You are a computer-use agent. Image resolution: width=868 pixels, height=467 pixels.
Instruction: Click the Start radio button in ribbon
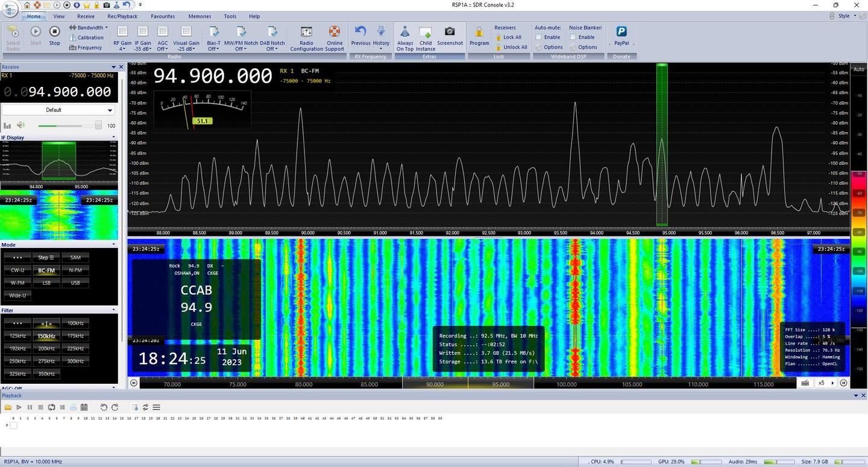coord(36,36)
